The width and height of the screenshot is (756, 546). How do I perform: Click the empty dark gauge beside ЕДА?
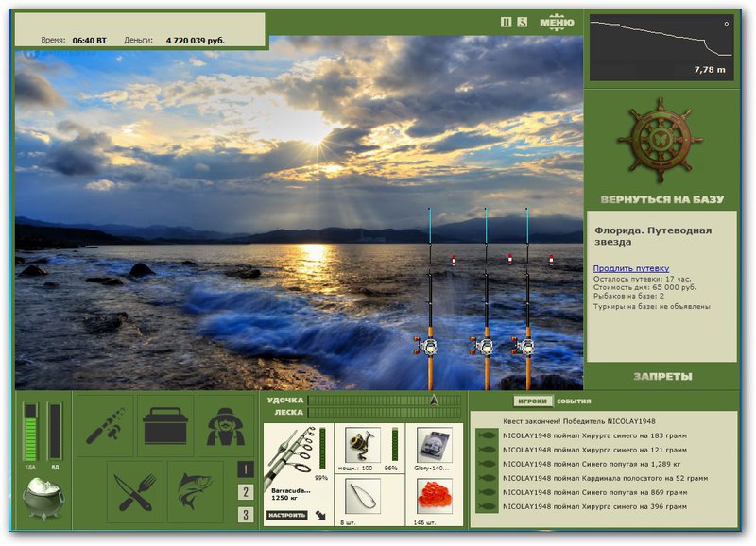coord(55,432)
